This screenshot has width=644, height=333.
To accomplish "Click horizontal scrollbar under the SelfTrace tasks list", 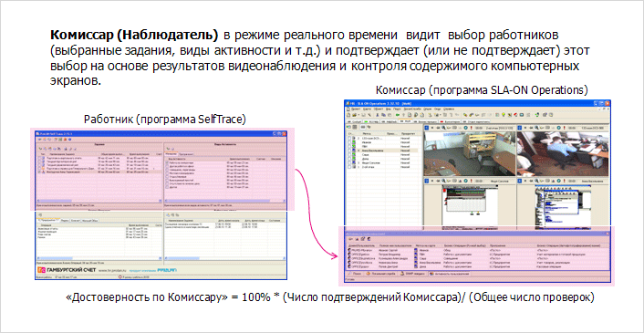I will point(99,201).
